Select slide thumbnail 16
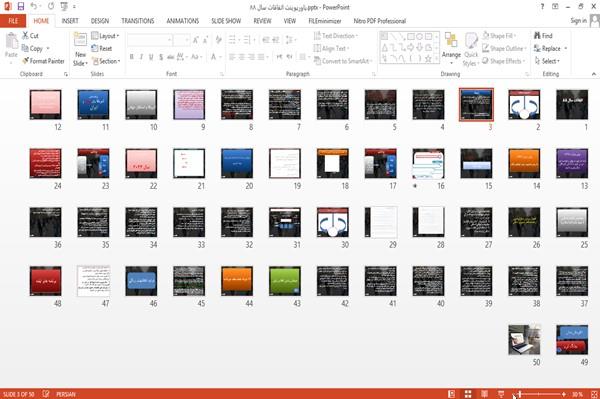This screenshot has width=600, height=399. click(x=428, y=163)
